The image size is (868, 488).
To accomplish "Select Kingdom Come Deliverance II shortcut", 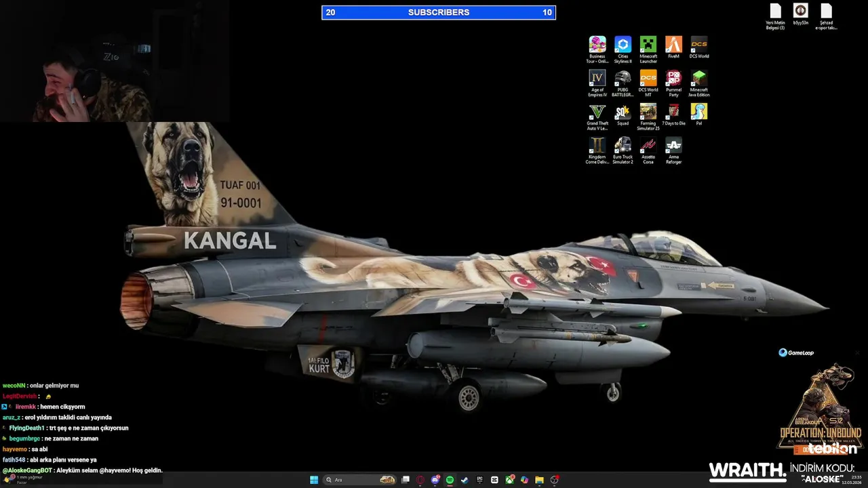I will (x=597, y=150).
